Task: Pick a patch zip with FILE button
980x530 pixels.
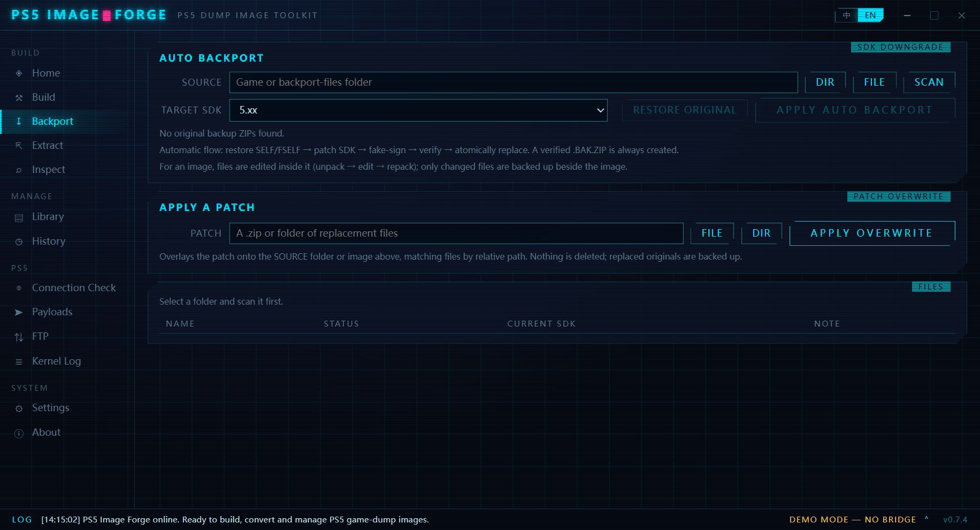Action: [712, 233]
